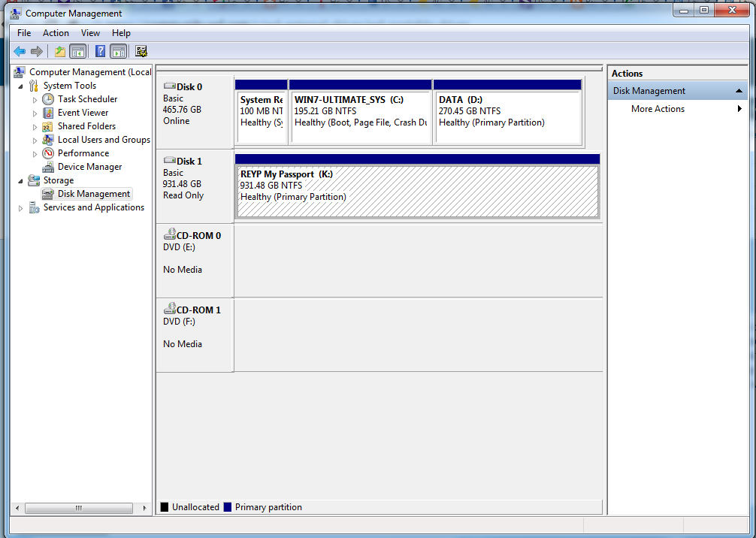
Task: Select Event Viewer label in the tree
Action: coord(83,112)
